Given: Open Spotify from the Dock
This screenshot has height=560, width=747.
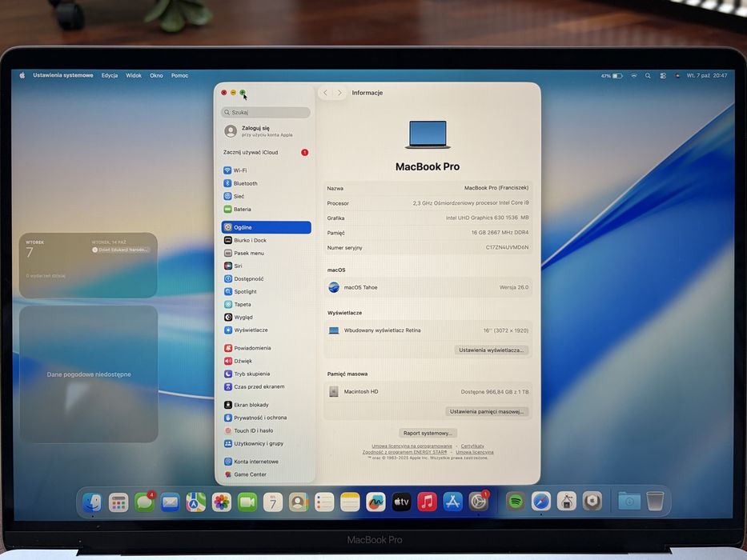Looking at the screenshot, I should [x=516, y=502].
